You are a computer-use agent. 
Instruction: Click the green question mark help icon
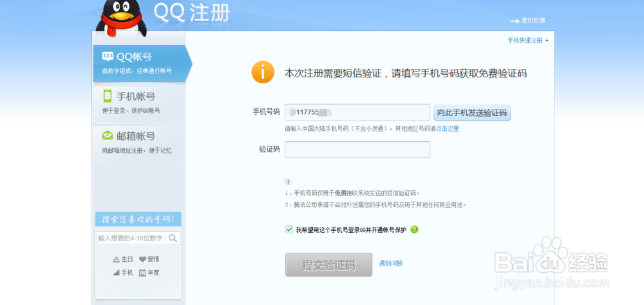(x=414, y=230)
